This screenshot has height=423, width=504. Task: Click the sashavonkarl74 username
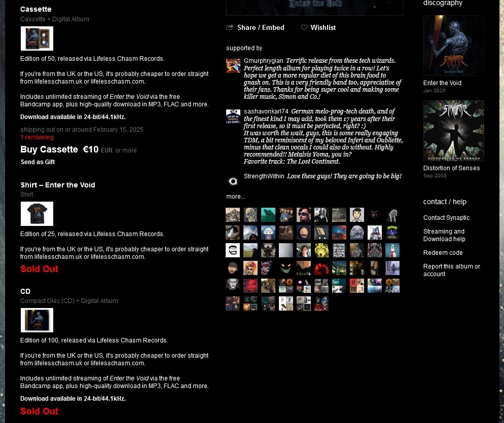point(266,111)
